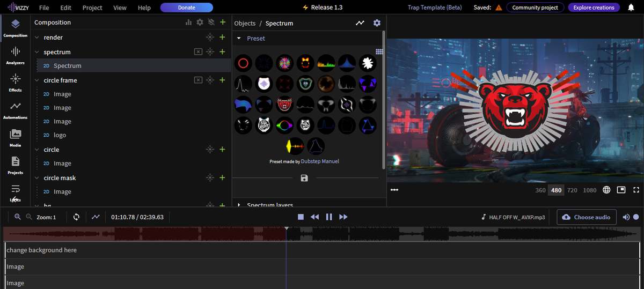Click the three-dots handle below preview
Viewport: 644px width, 289px height.
pos(394,190)
